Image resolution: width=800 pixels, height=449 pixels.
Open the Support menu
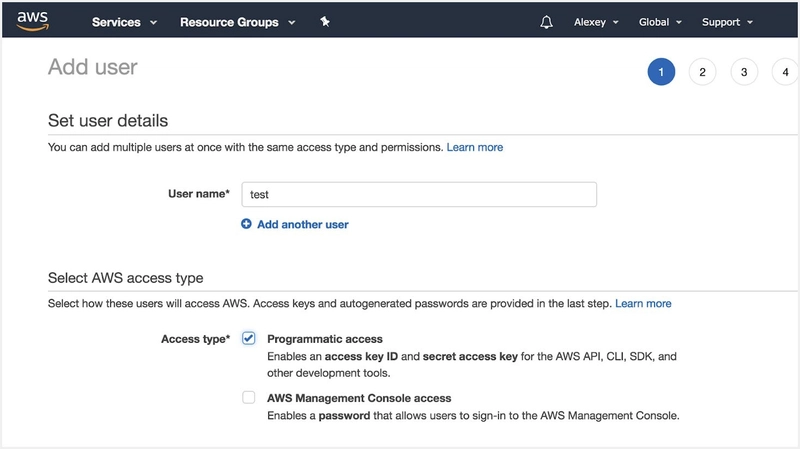click(x=727, y=22)
